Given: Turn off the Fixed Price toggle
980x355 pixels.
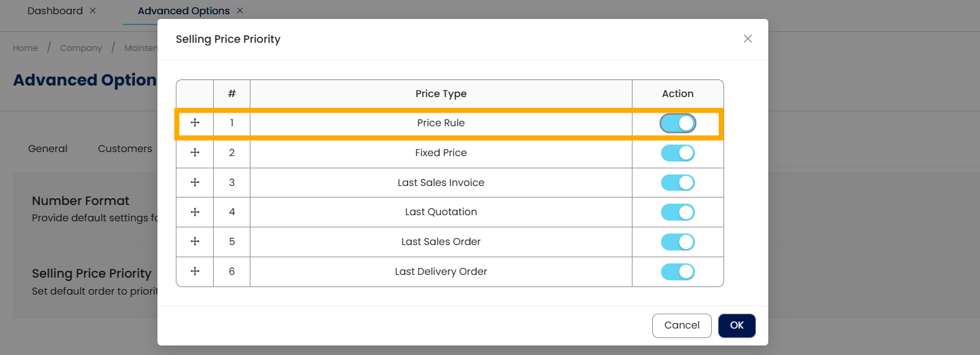Looking at the screenshot, I should point(677,153).
